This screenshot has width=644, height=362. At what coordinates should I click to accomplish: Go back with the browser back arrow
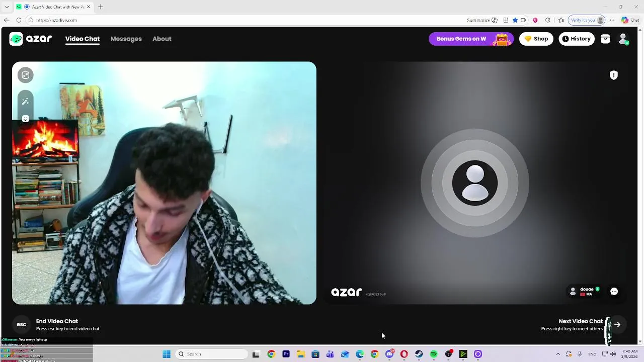coord(7,20)
